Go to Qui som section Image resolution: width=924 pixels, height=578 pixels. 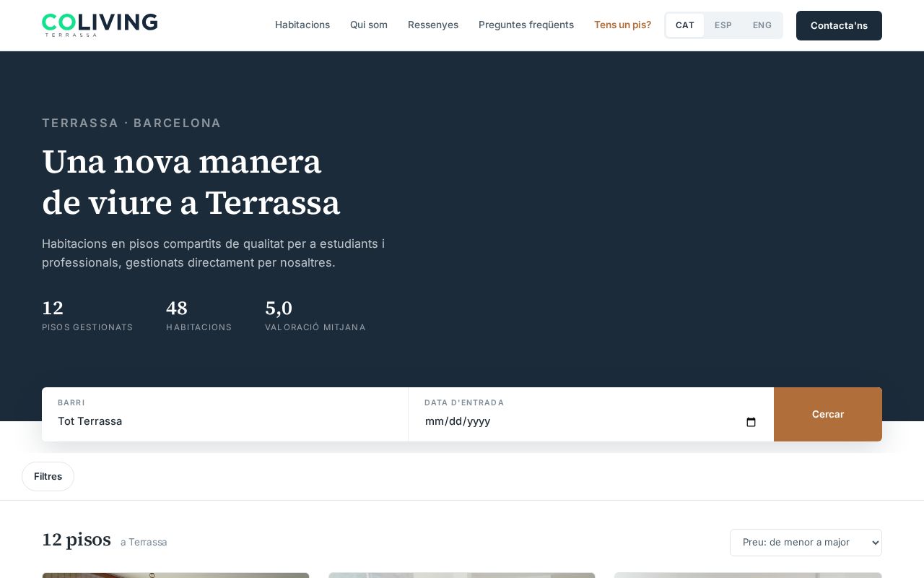tap(369, 25)
